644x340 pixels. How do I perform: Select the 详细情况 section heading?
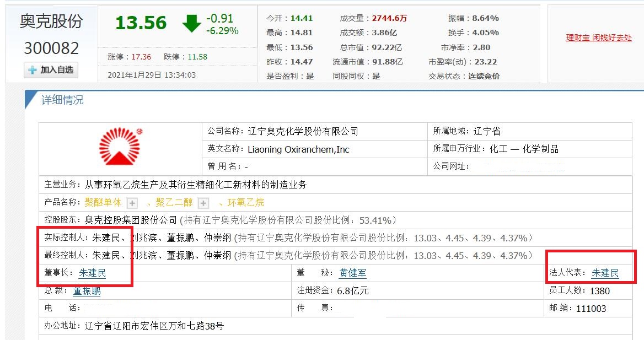pyautogui.click(x=62, y=100)
